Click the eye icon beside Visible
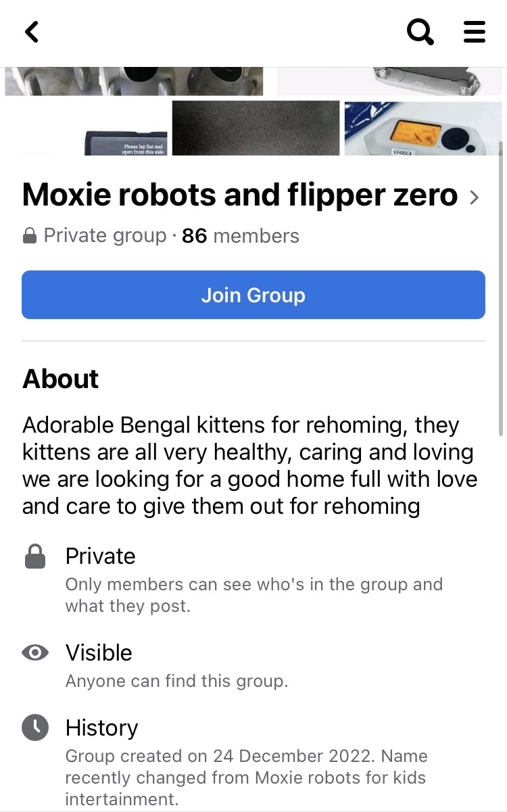The image size is (507, 812). click(x=35, y=652)
